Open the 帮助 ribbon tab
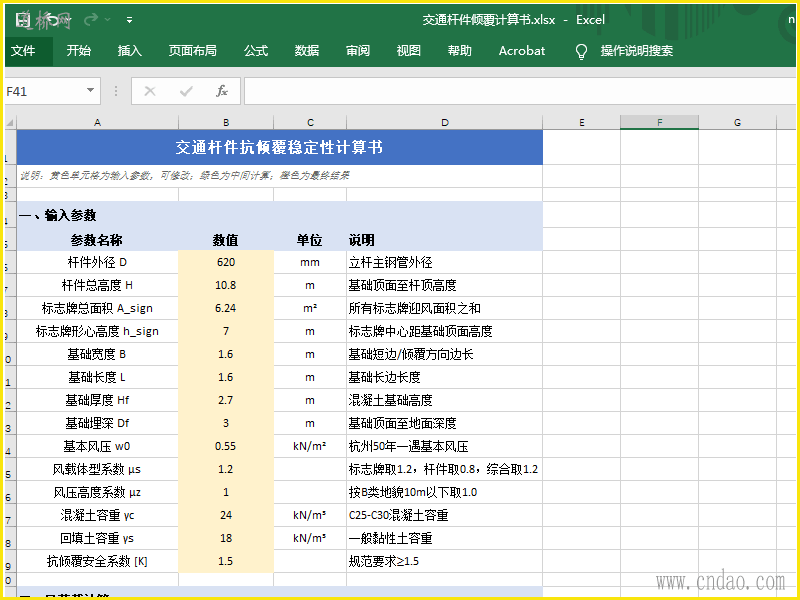800x600 pixels. (460, 51)
